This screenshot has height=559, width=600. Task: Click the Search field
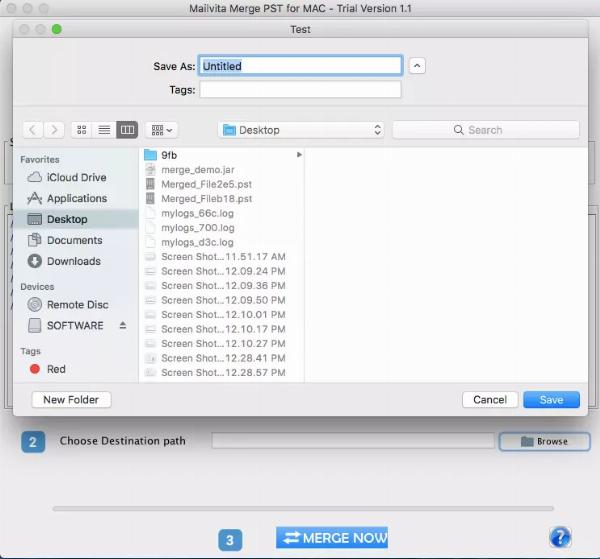point(486,130)
